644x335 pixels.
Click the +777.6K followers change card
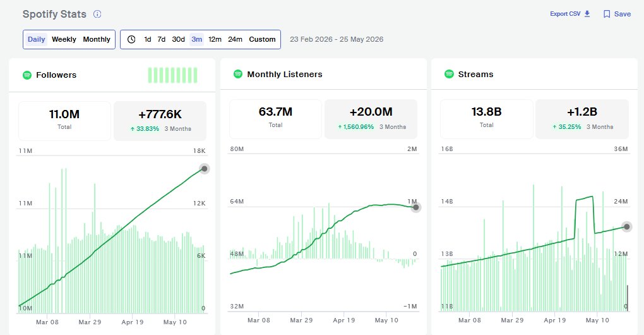(160, 121)
